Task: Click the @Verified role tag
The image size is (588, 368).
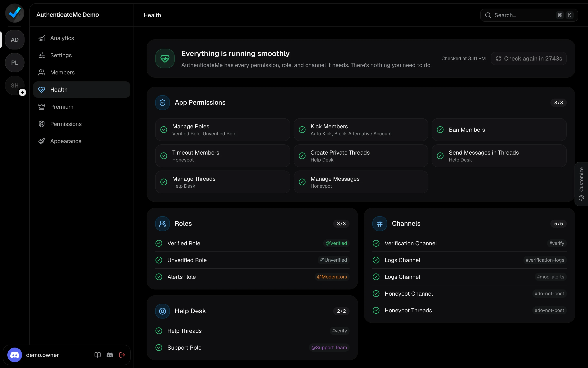Action: point(336,243)
